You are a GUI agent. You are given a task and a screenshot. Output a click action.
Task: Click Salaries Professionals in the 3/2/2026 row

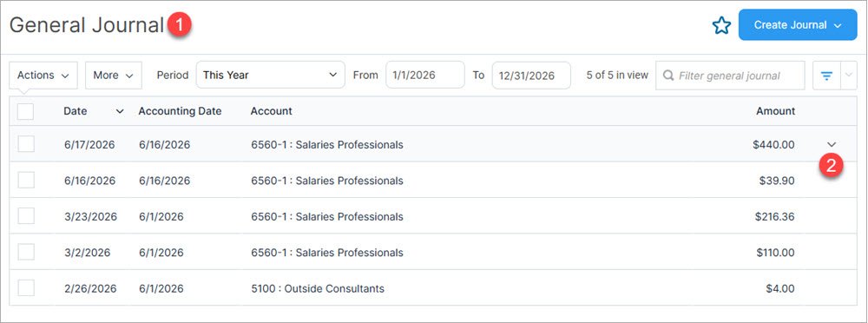point(349,253)
